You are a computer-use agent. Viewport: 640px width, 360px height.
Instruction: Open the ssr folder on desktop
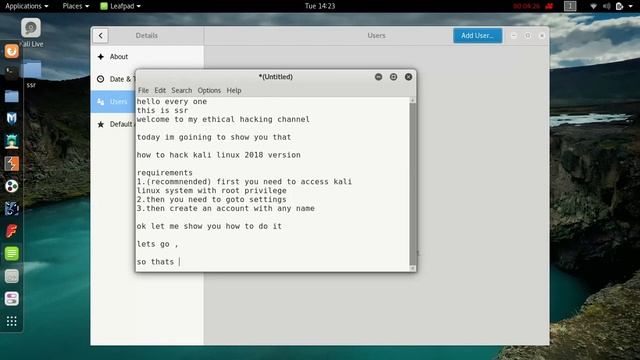point(31,69)
